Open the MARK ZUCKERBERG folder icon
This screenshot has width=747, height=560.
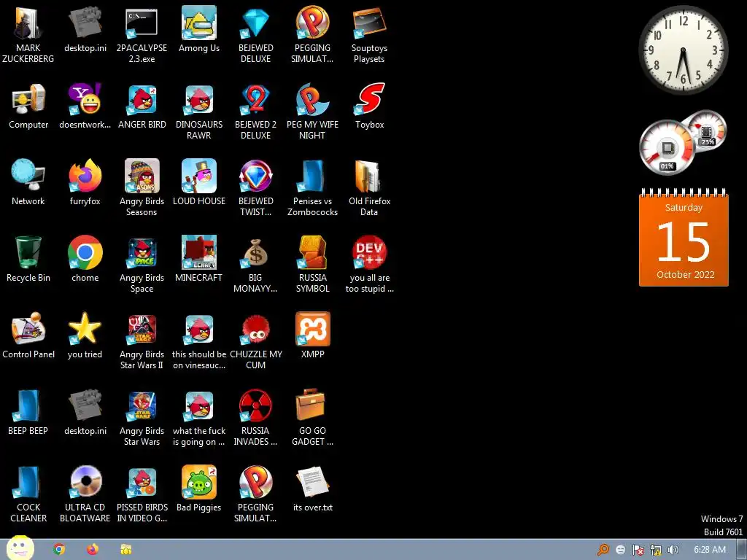(x=28, y=24)
